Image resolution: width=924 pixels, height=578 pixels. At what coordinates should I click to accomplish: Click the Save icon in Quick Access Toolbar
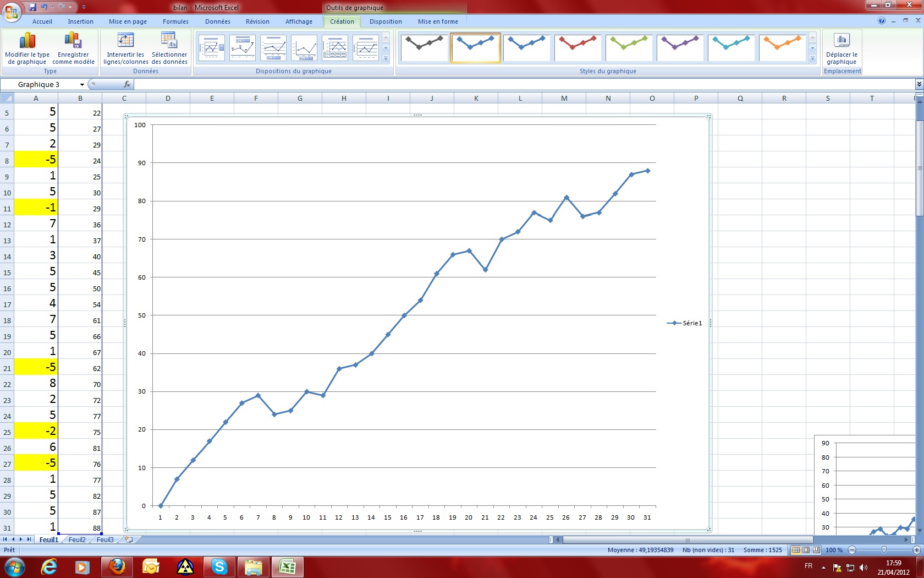point(34,8)
